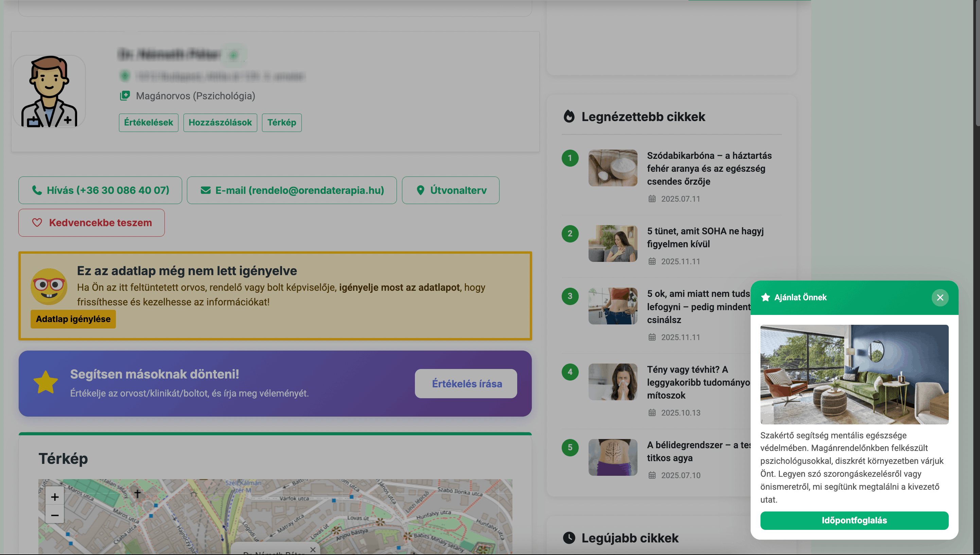Click the green Időpontfoglalás button
This screenshot has height=555, width=980.
coord(854,520)
